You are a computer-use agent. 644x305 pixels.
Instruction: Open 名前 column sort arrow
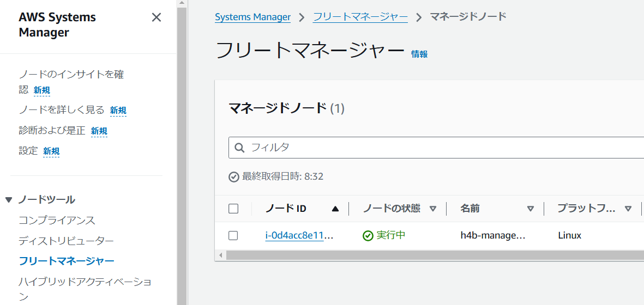[x=530, y=209]
